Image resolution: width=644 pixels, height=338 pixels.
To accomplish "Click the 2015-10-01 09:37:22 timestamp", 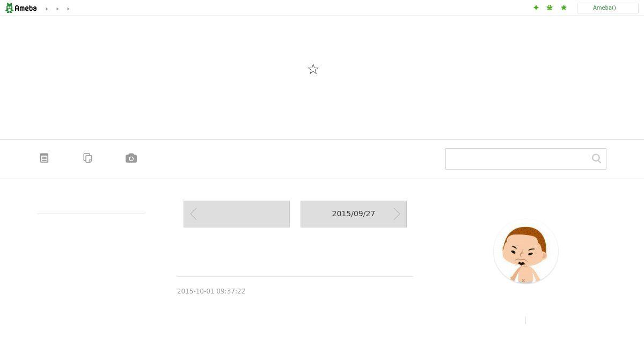I will click(211, 291).
